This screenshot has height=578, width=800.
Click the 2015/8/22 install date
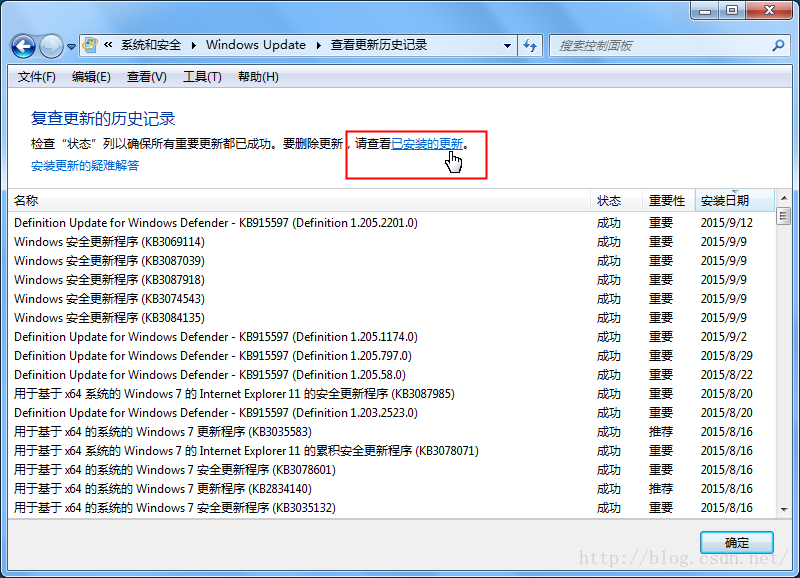727,375
